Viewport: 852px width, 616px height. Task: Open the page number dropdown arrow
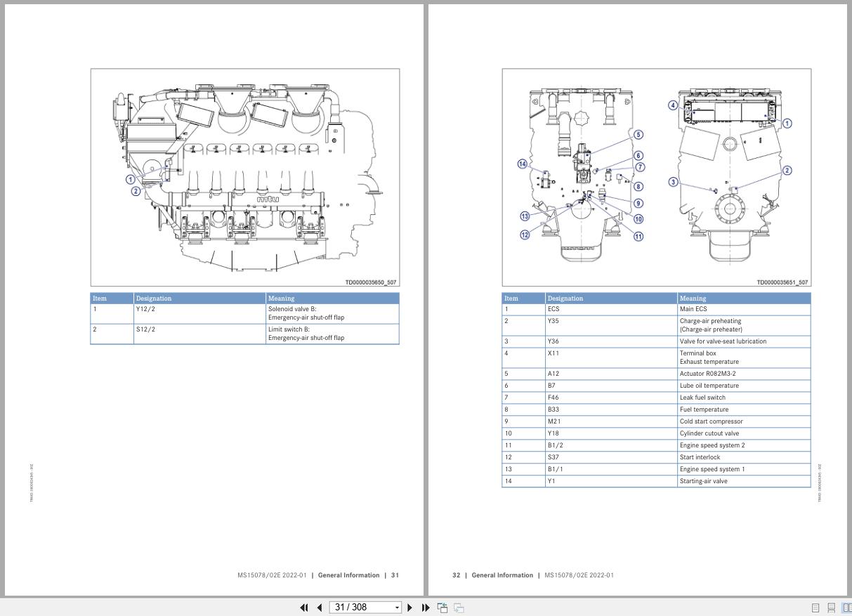pos(398,608)
